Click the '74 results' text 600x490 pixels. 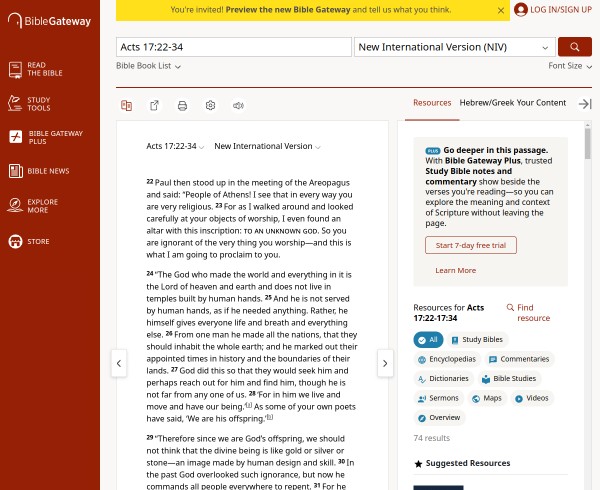pyautogui.click(x=432, y=438)
